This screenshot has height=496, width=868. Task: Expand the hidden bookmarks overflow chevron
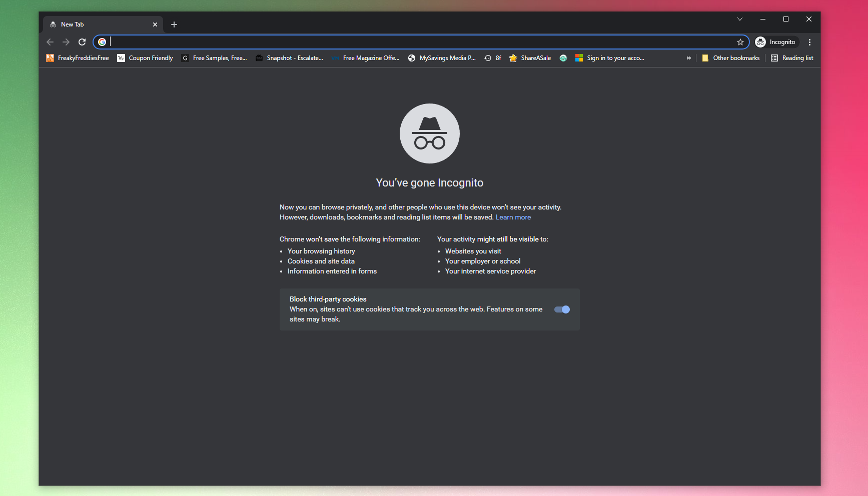(688, 58)
